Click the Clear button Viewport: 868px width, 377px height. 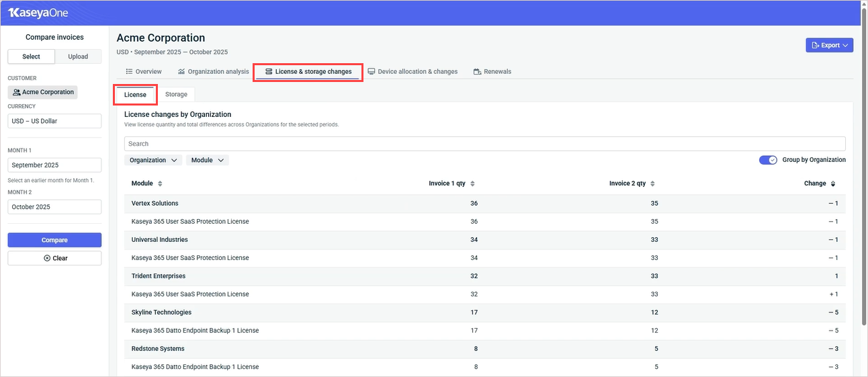(x=54, y=258)
